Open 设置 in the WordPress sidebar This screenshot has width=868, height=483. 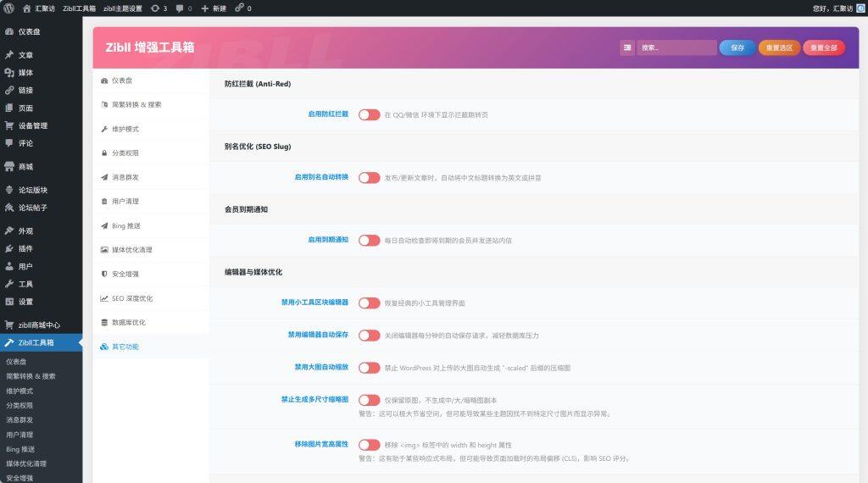(41, 302)
